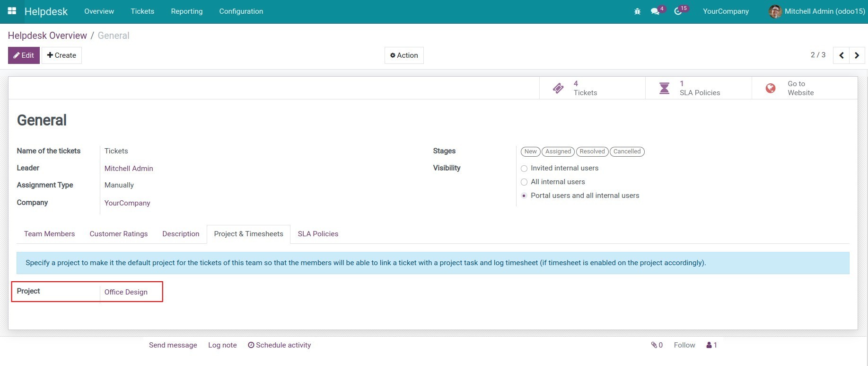Go to next record arrow
This screenshot has height=366, width=868.
click(x=857, y=55)
